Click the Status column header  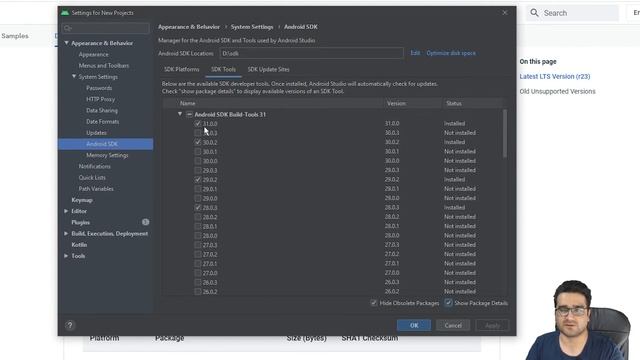(x=473, y=104)
